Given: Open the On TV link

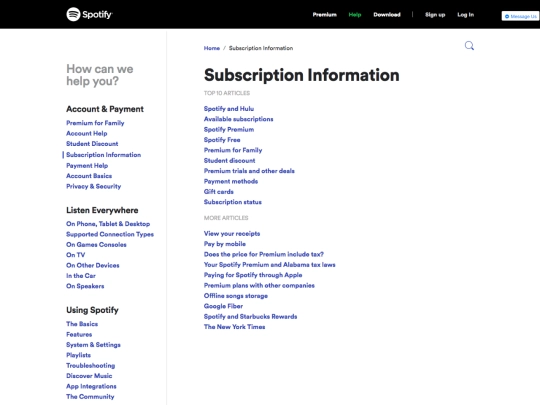Looking at the screenshot, I should click(x=76, y=255).
